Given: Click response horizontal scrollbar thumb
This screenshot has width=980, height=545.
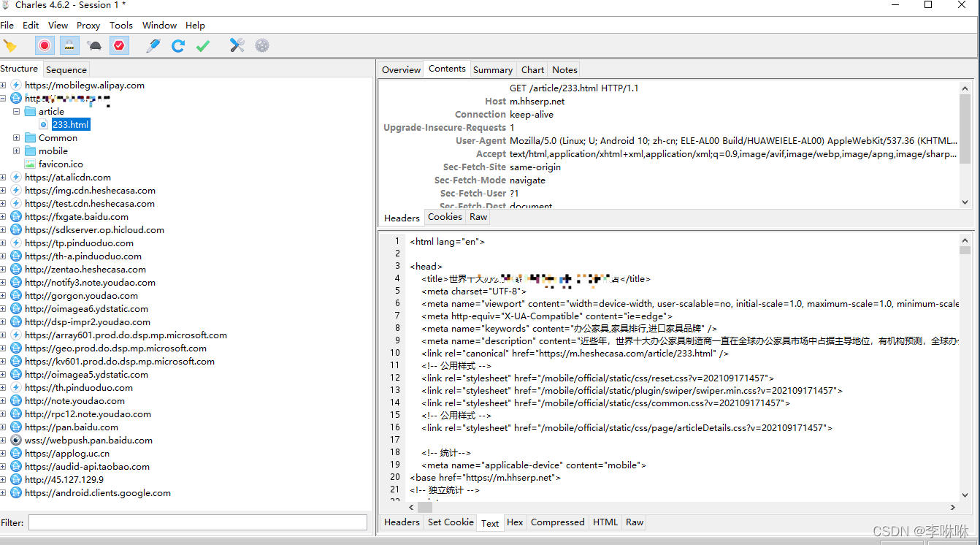Looking at the screenshot, I should [x=425, y=507].
